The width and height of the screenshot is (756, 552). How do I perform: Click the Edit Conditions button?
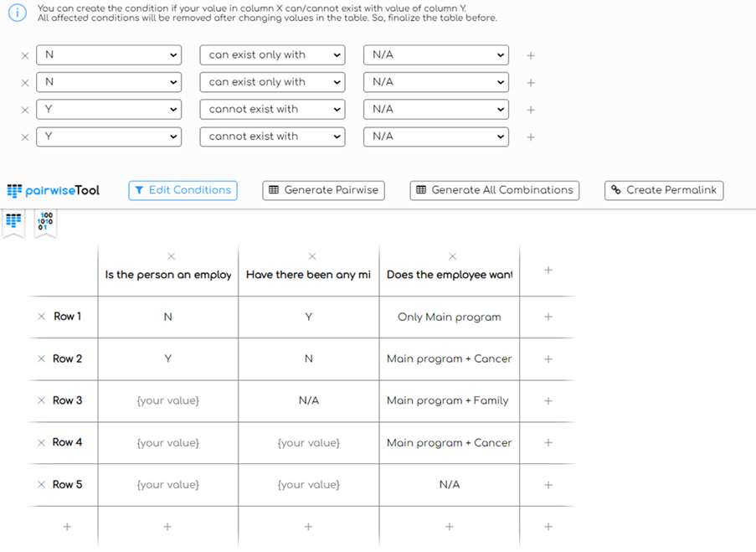pos(183,190)
